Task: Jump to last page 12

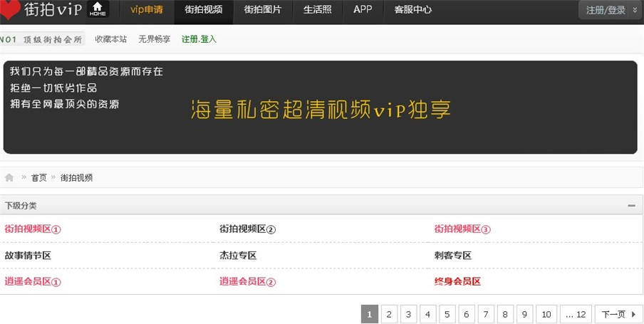Action: [x=576, y=314]
